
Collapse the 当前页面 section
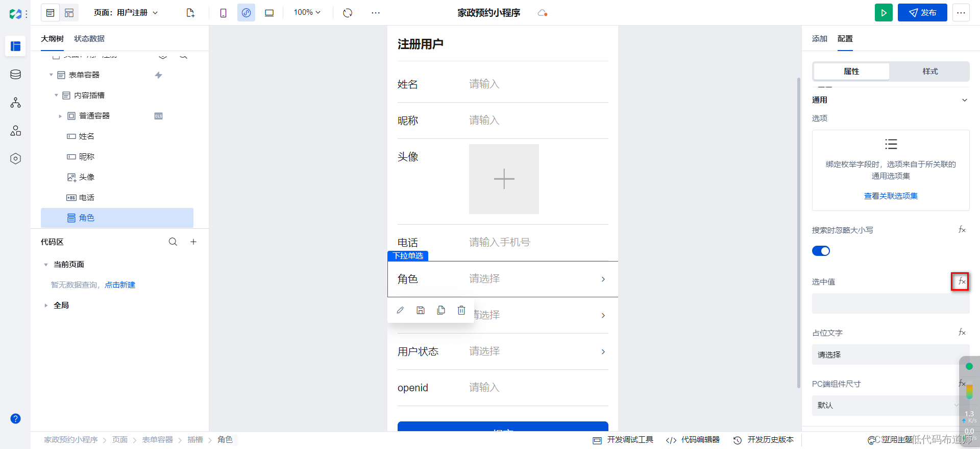pos(46,265)
